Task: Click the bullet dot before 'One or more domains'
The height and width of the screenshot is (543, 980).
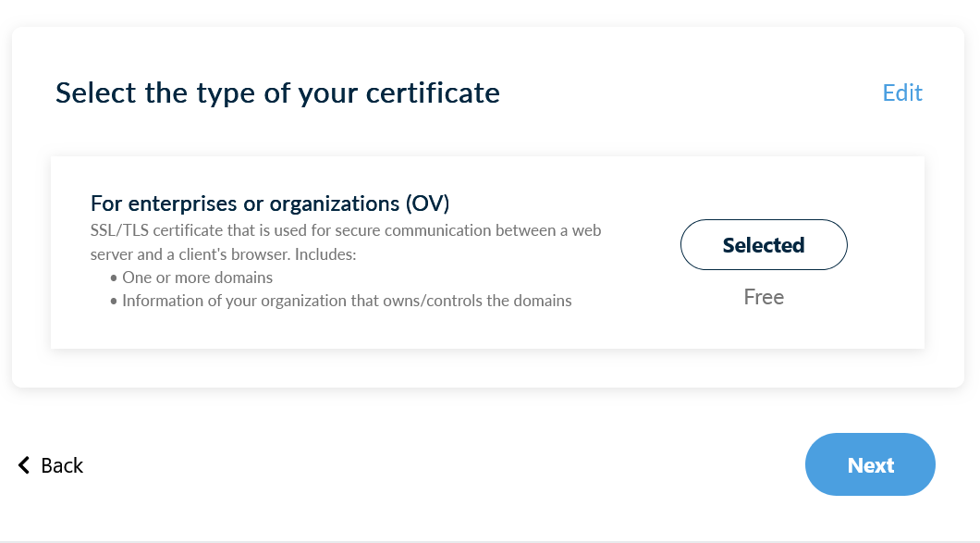Action: [114, 278]
